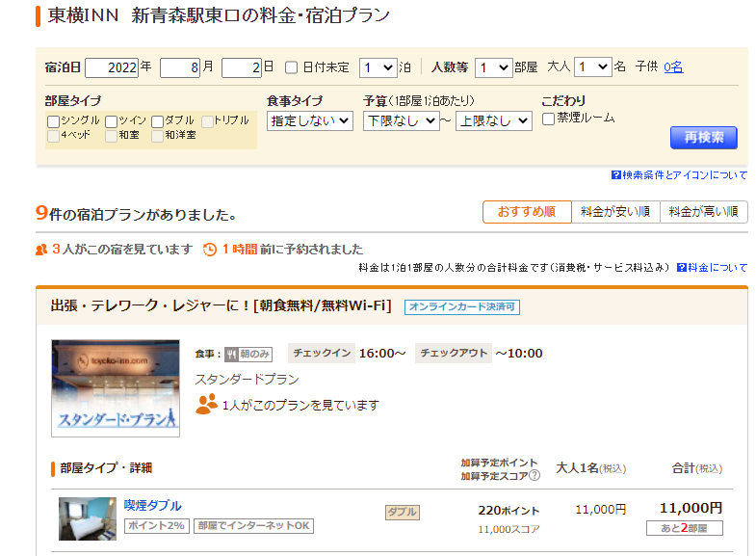The image size is (756, 556).
Task: Click the 220ポイント text
Action: 508,510
